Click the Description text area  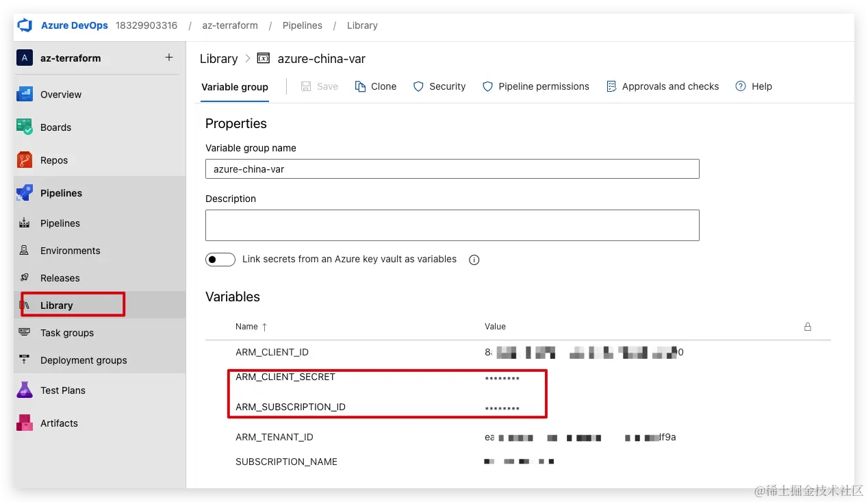click(452, 225)
